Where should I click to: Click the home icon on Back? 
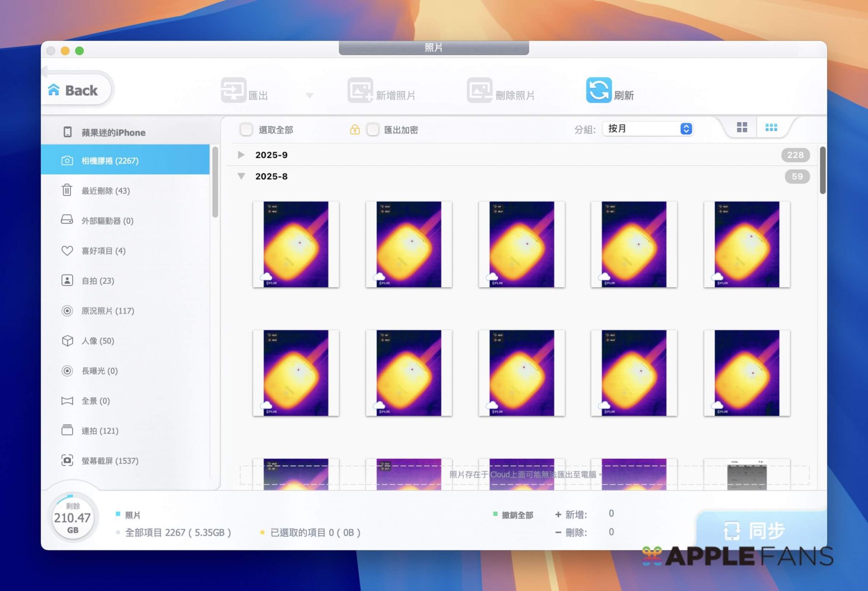coord(54,90)
